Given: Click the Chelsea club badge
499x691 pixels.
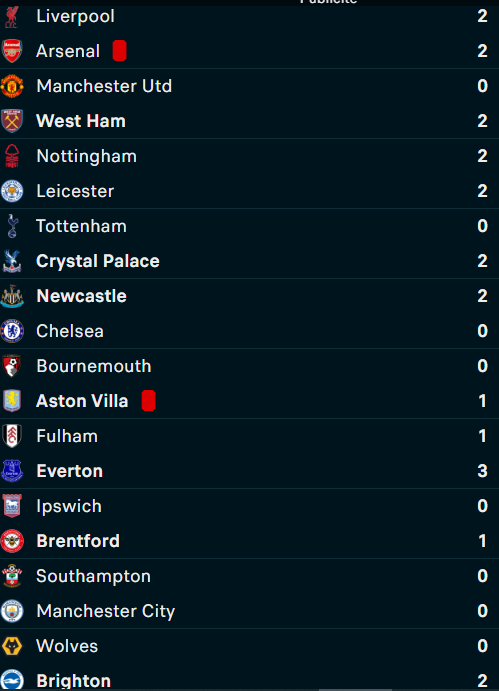Looking at the screenshot, I should pyautogui.click(x=12, y=331).
